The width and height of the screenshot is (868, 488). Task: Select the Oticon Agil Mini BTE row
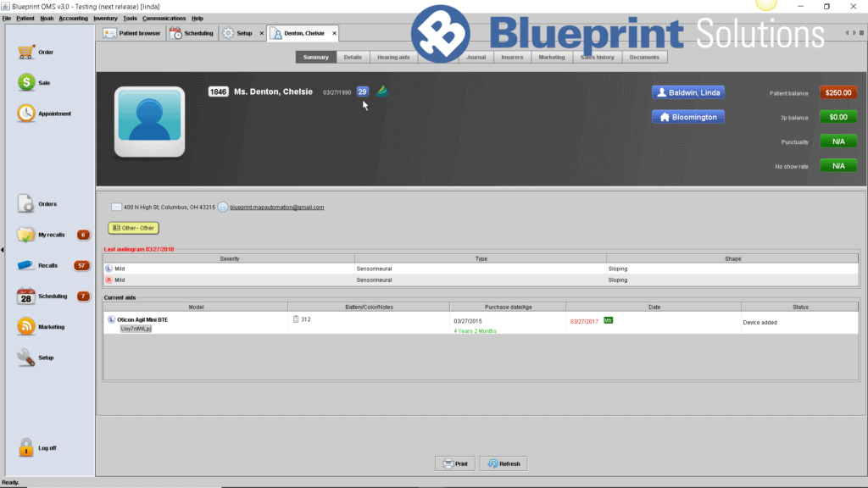[481, 323]
